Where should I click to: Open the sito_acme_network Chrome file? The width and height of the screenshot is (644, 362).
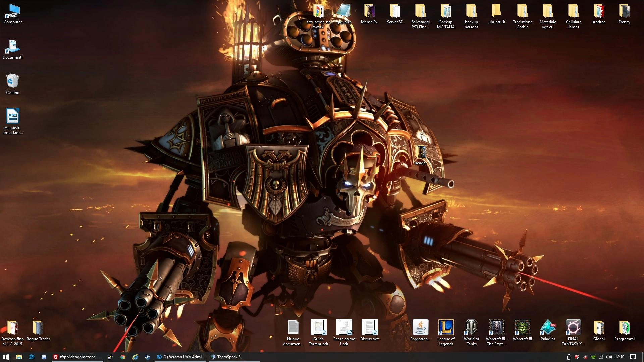pos(318,17)
